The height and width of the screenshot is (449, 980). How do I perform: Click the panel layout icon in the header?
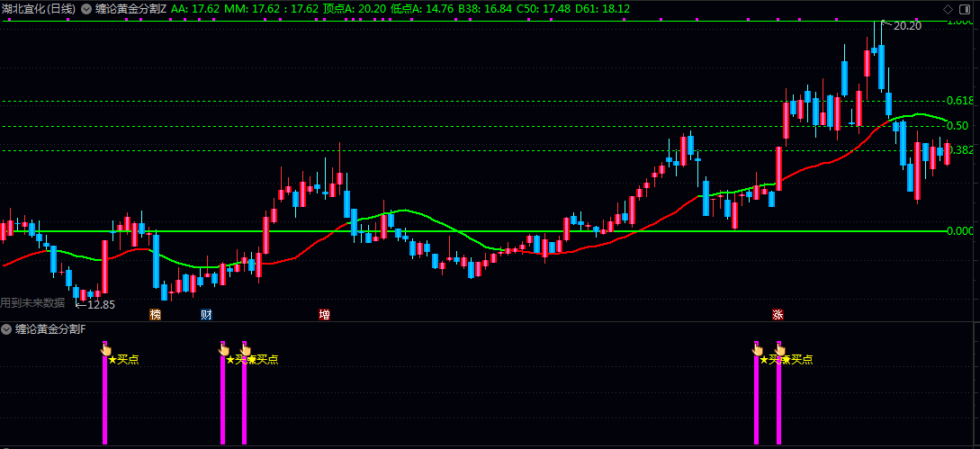[966, 9]
